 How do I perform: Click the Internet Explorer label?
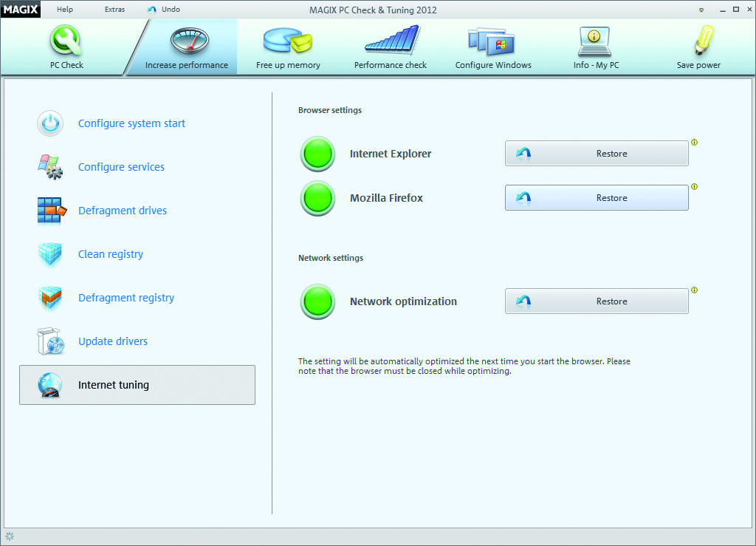click(391, 154)
